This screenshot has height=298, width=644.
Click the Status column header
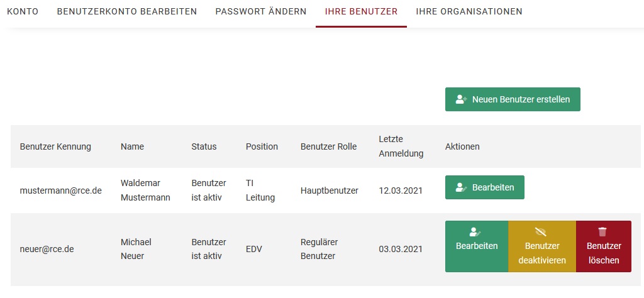point(204,146)
